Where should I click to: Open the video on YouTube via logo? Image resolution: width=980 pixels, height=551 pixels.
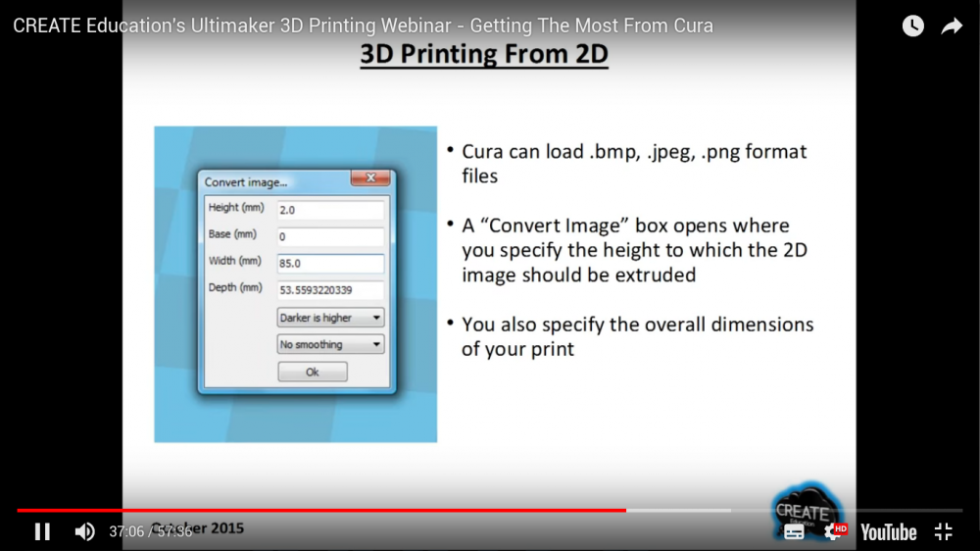[x=888, y=532]
